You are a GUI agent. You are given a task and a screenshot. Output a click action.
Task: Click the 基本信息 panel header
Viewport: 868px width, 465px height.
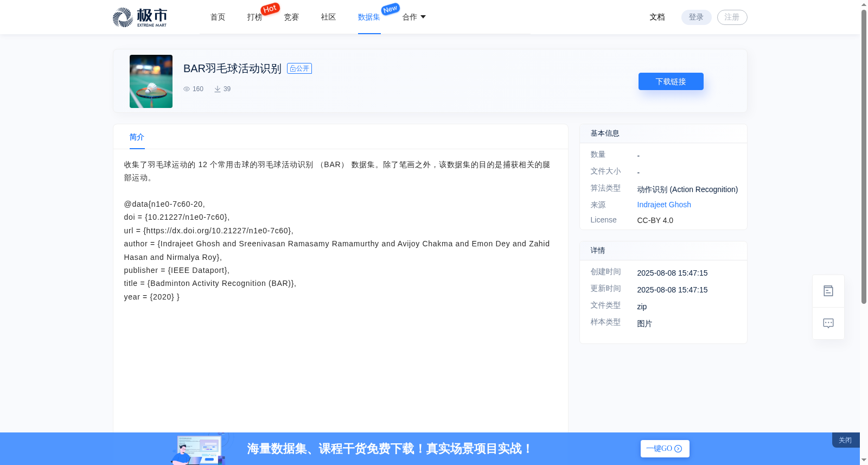tap(663, 133)
